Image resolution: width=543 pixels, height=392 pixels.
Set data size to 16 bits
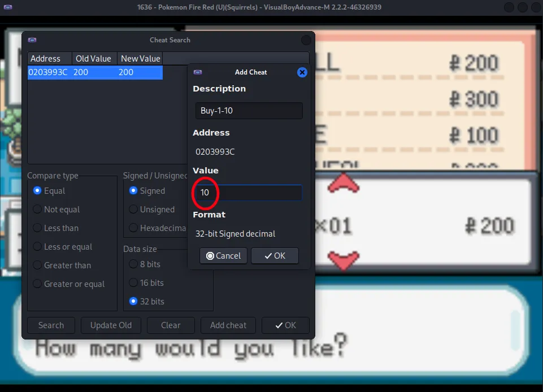click(x=134, y=283)
